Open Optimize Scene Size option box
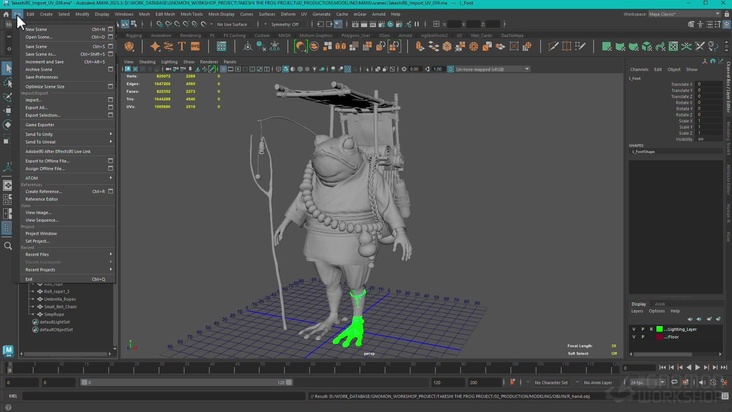This screenshot has height=412, width=732. pos(111,86)
